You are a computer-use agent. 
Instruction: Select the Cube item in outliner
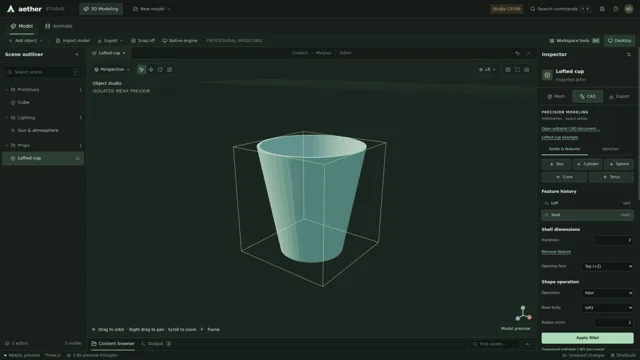[43, 102]
